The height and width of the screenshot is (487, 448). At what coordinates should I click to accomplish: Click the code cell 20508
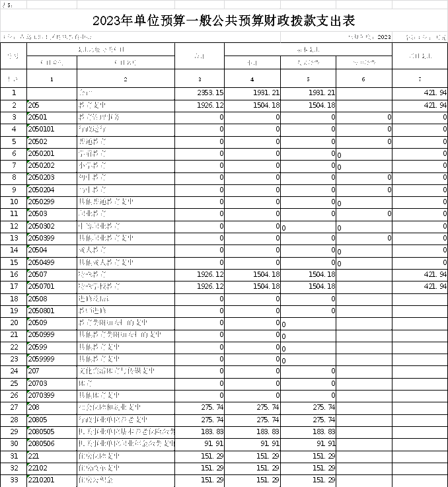pyautogui.click(x=52, y=299)
